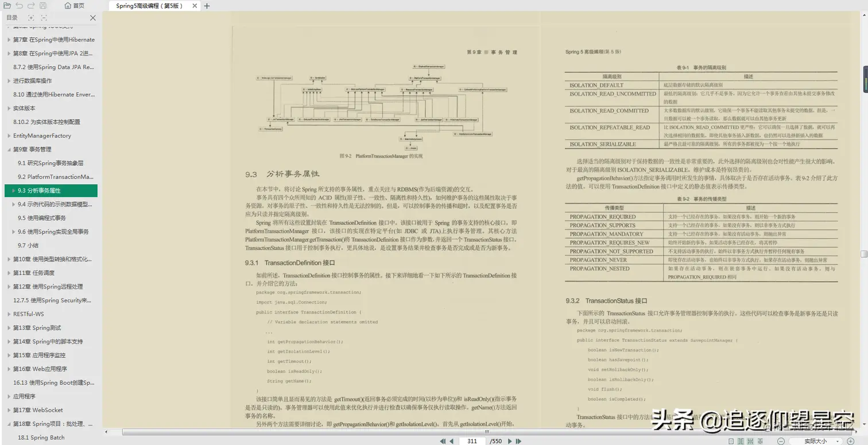
Task: Enable two-page side-by-side view mode
Action: pos(741,441)
